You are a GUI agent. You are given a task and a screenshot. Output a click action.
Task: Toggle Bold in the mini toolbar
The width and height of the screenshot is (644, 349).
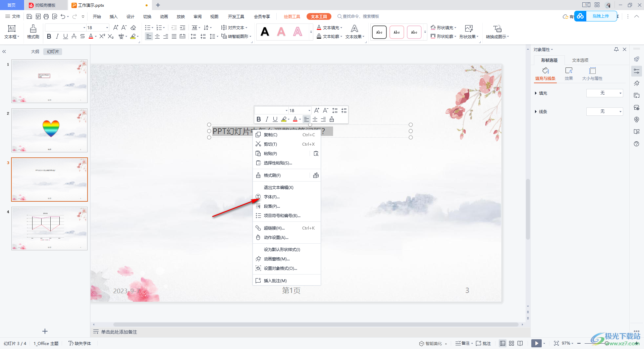tap(259, 119)
